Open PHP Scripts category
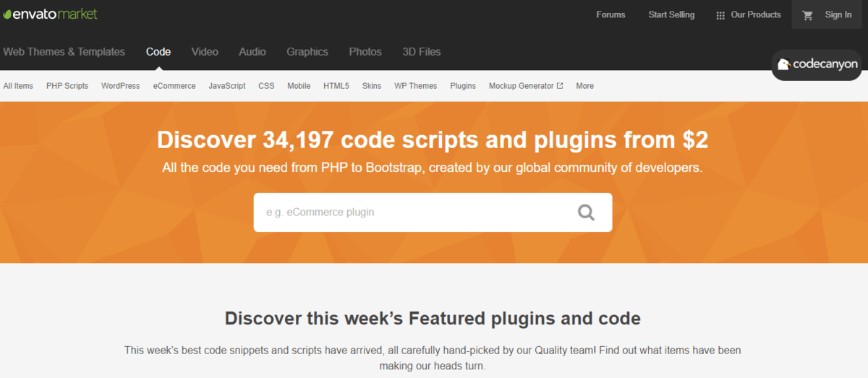Screen dimensions: 868x378 pos(67,85)
